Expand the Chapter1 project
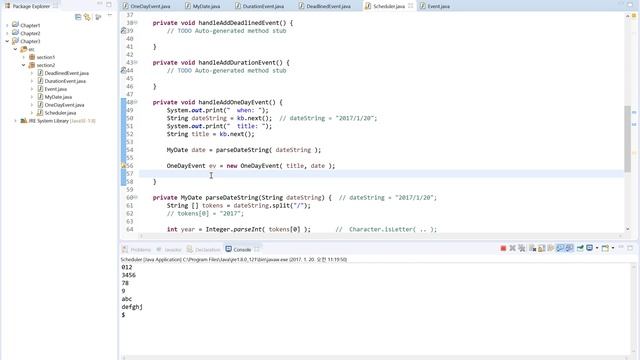The height and width of the screenshot is (360, 640). tap(7, 25)
